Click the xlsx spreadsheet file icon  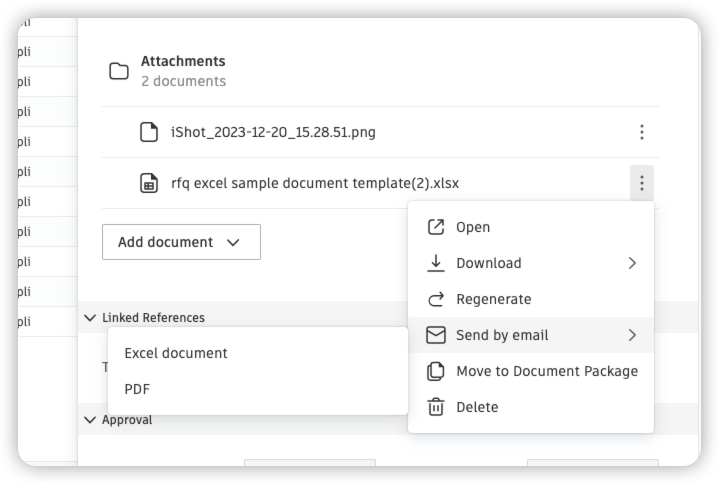click(x=149, y=183)
